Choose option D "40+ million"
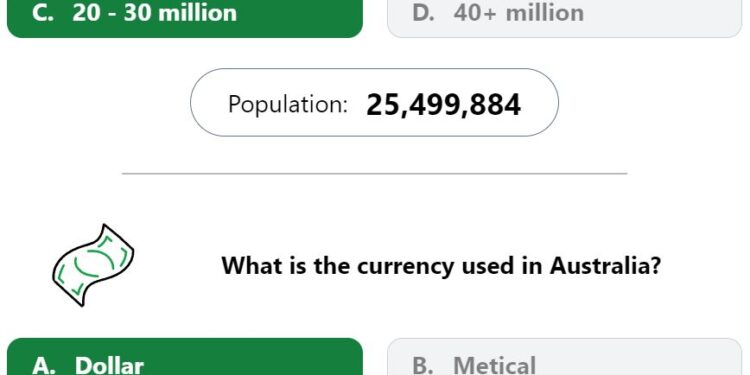750x375 pixels. (x=564, y=19)
